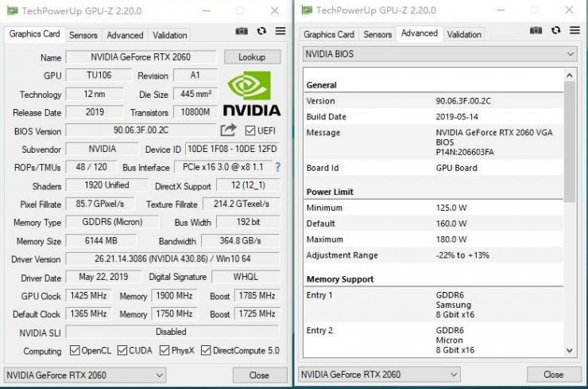588x389 pixels.
Task: Click the NVIDIA logo image
Action: [252, 94]
